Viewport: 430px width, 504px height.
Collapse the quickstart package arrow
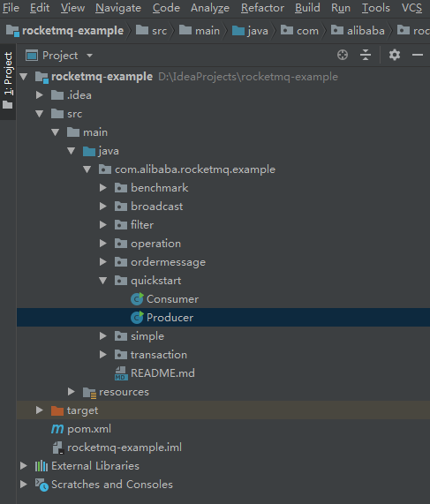[103, 281]
